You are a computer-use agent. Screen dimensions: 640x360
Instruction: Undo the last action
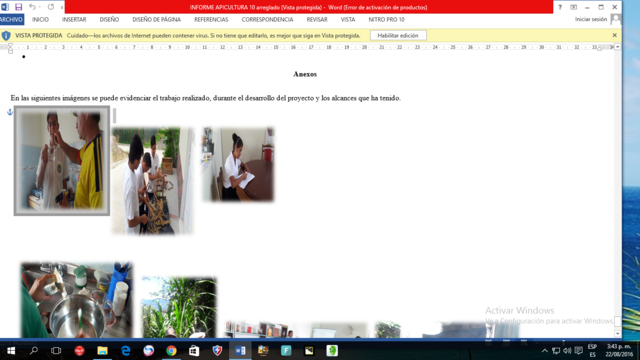pos(32,7)
